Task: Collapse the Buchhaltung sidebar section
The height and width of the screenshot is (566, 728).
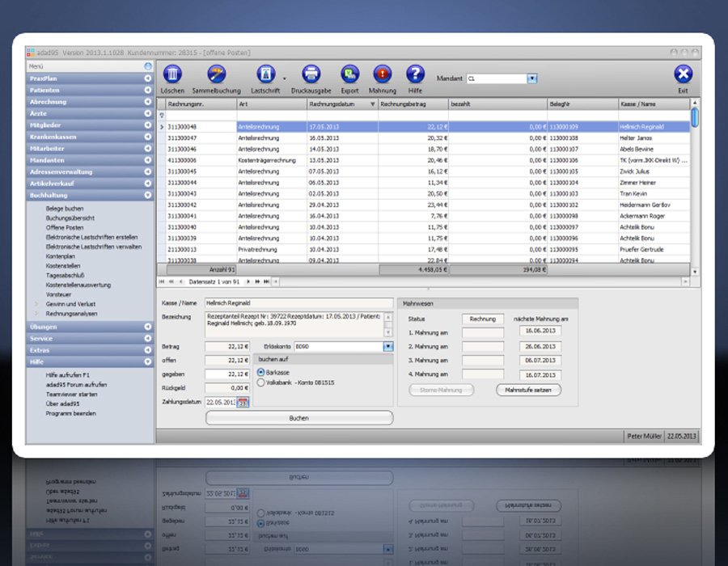Action: (x=148, y=195)
